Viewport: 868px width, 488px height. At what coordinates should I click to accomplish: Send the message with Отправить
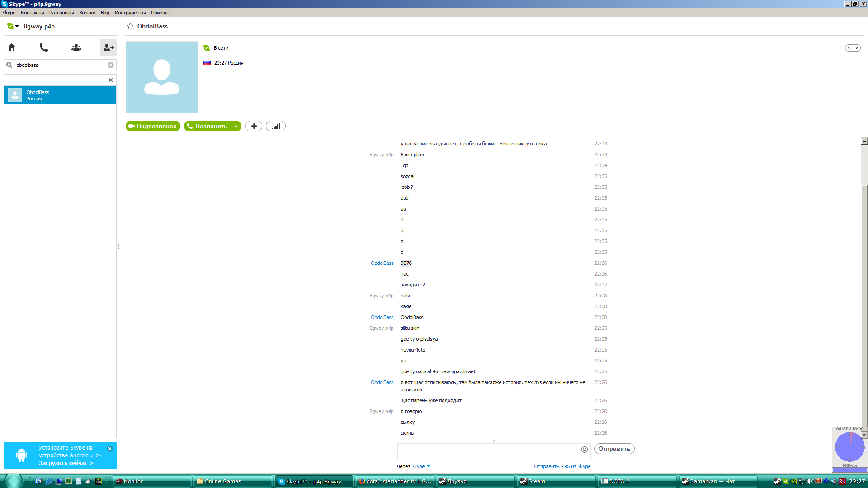(x=614, y=449)
